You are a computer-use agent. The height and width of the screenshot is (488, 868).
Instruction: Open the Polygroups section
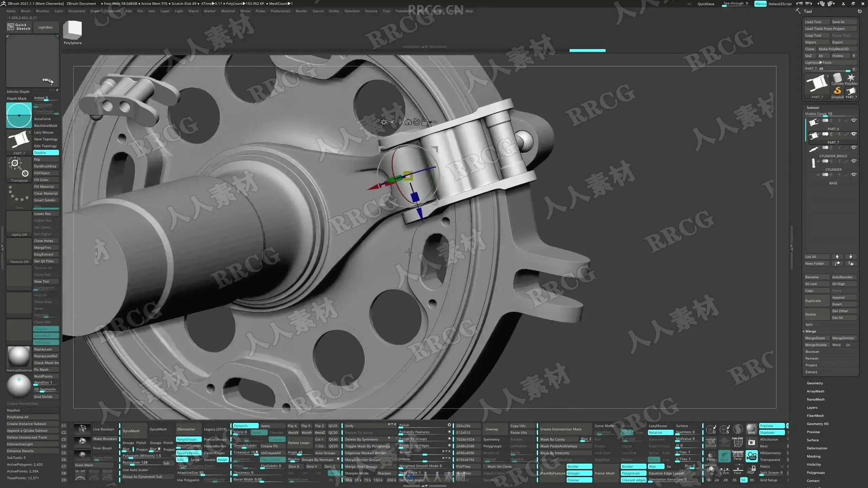click(816, 473)
